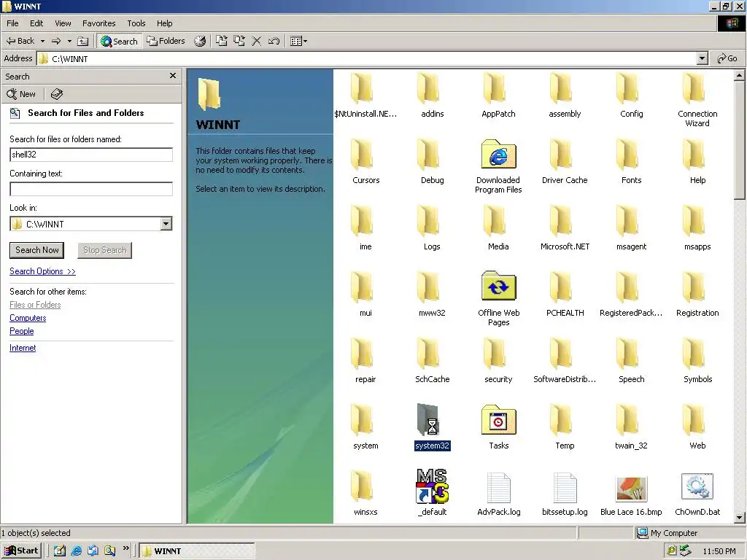
Task: Open the Help menu
Action: click(x=164, y=23)
